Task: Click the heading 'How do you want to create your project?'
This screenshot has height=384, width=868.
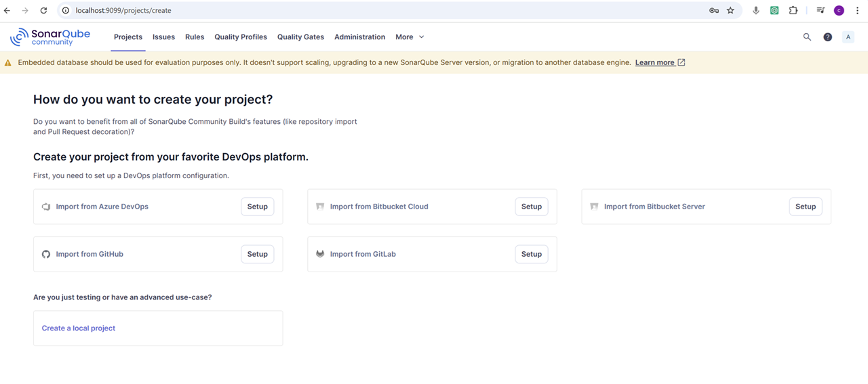Action: tap(153, 100)
